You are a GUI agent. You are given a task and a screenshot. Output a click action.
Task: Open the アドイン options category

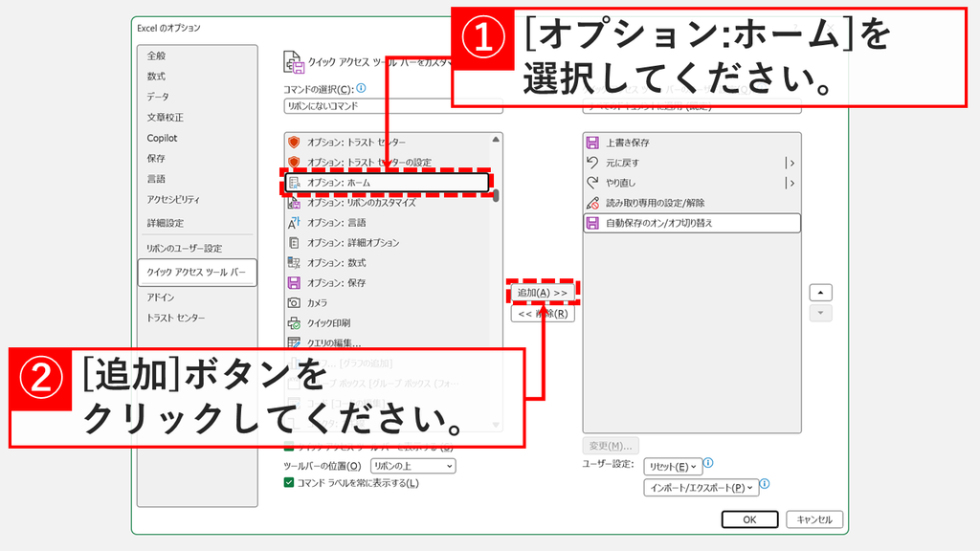pos(197,298)
